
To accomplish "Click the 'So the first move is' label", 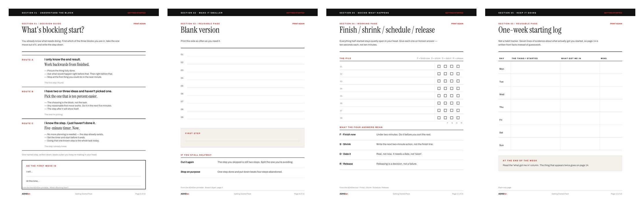I will [41, 166].
